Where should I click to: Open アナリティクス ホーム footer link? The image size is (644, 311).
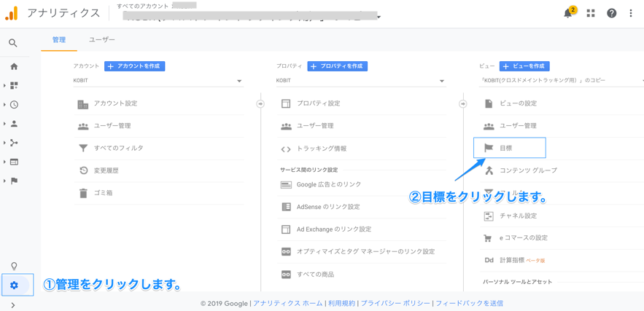point(288,304)
